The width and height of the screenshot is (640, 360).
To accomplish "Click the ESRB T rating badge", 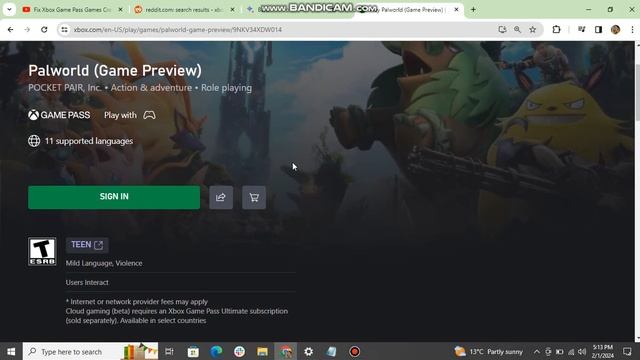I will point(42,251).
